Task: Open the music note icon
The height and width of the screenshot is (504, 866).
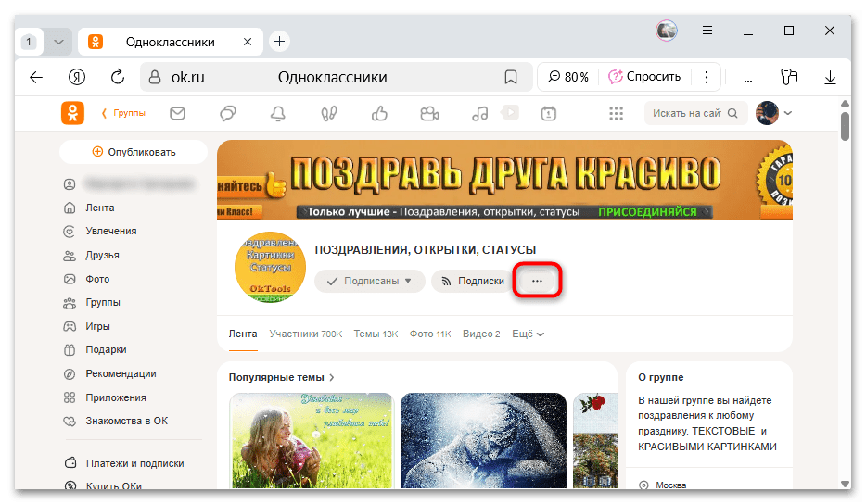Action: [x=479, y=114]
